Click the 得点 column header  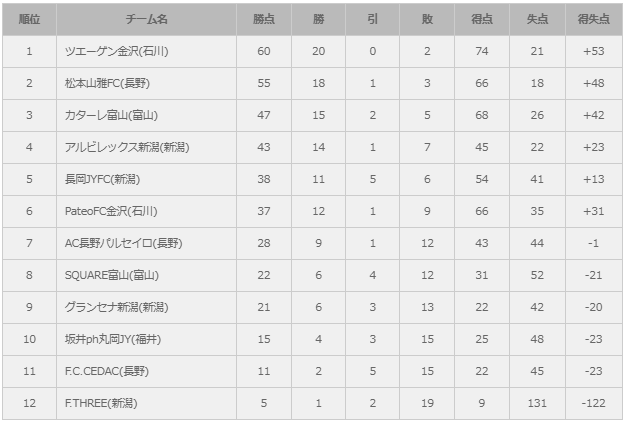pos(481,19)
